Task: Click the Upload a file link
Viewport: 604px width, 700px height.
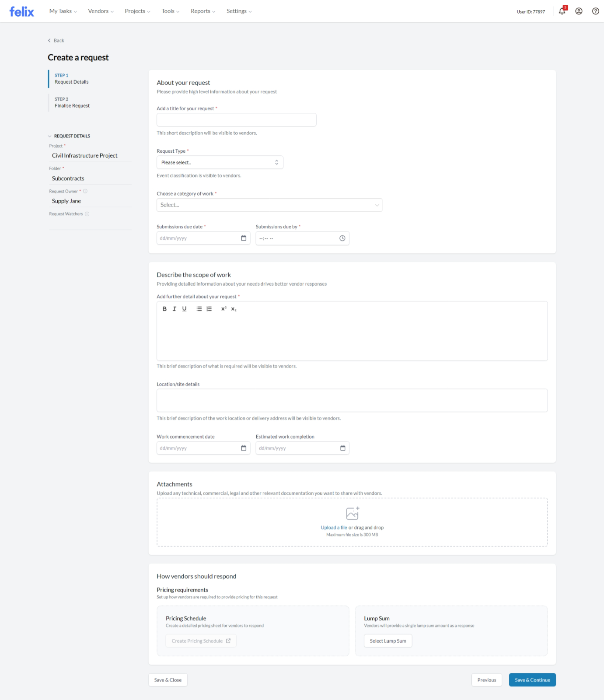Action: pyautogui.click(x=334, y=528)
